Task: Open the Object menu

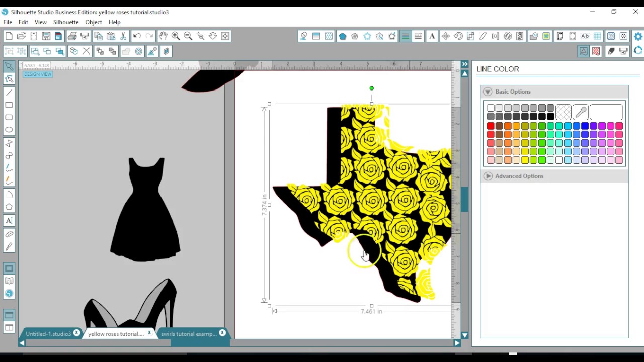Action: (94, 22)
